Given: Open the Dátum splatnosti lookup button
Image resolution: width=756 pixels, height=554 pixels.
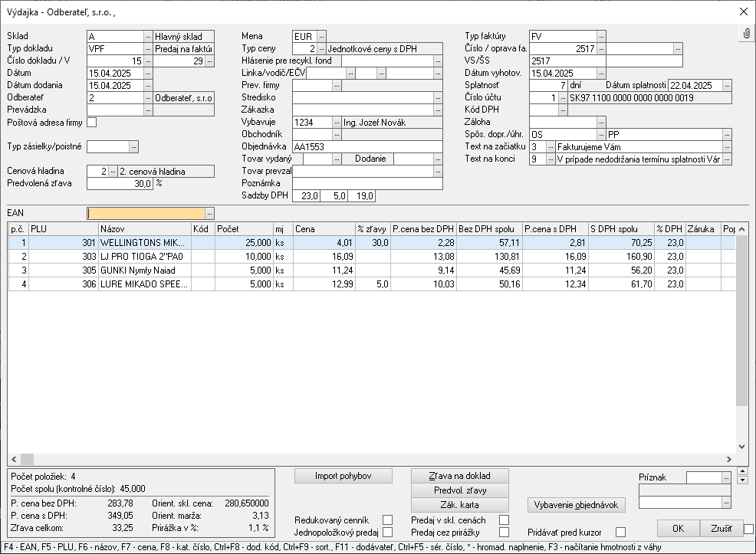Looking at the screenshot, I should pos(727,86).
